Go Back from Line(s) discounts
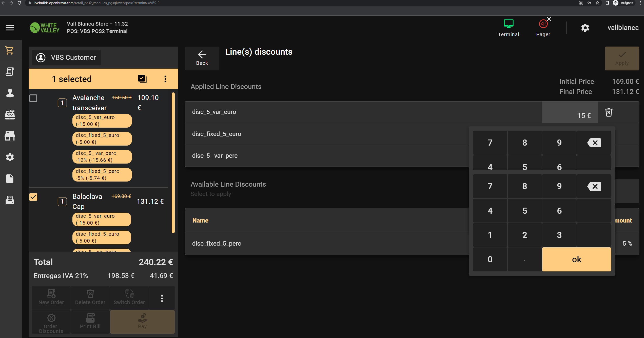This screenshot has height=338, width=644. click(x=202, y=58)
